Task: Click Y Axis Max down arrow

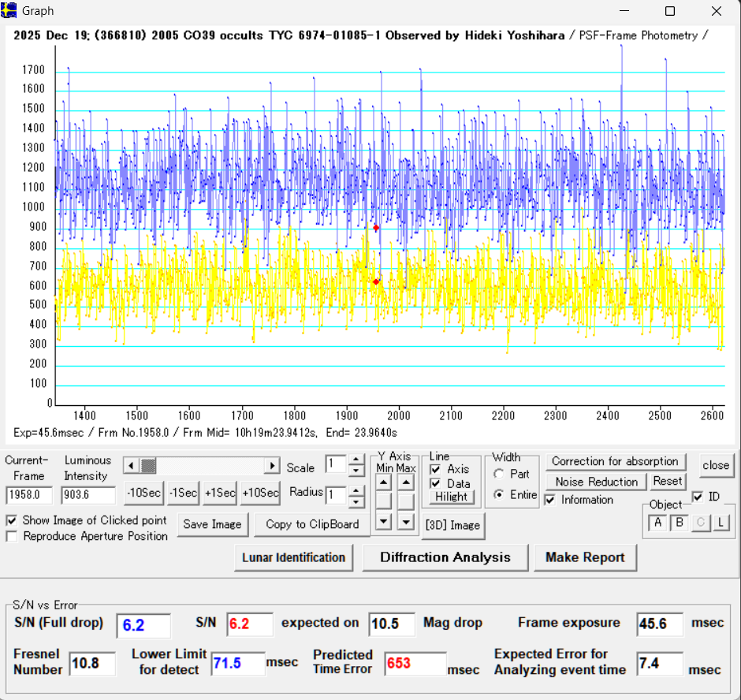Action: tap(405, 521)
